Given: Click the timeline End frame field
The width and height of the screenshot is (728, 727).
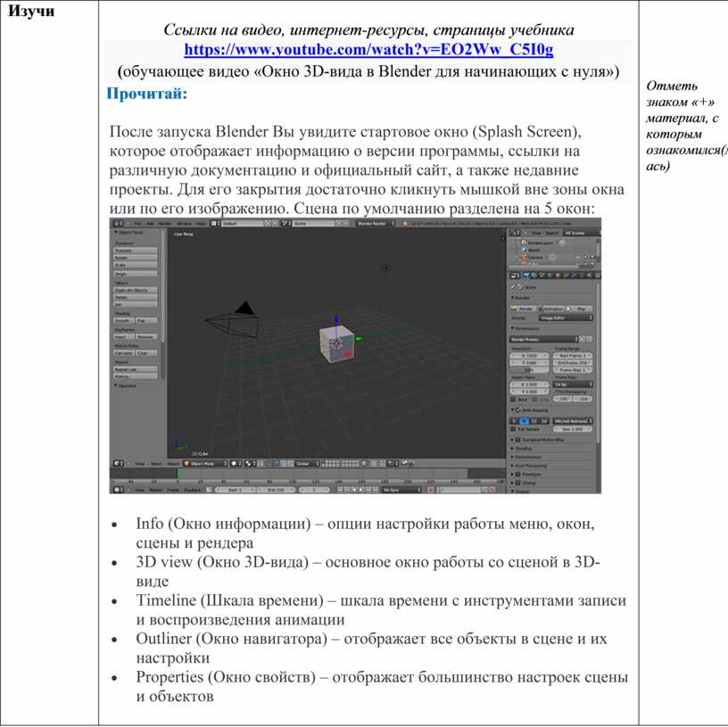Looking at the screenshot, I should [277, 490].
